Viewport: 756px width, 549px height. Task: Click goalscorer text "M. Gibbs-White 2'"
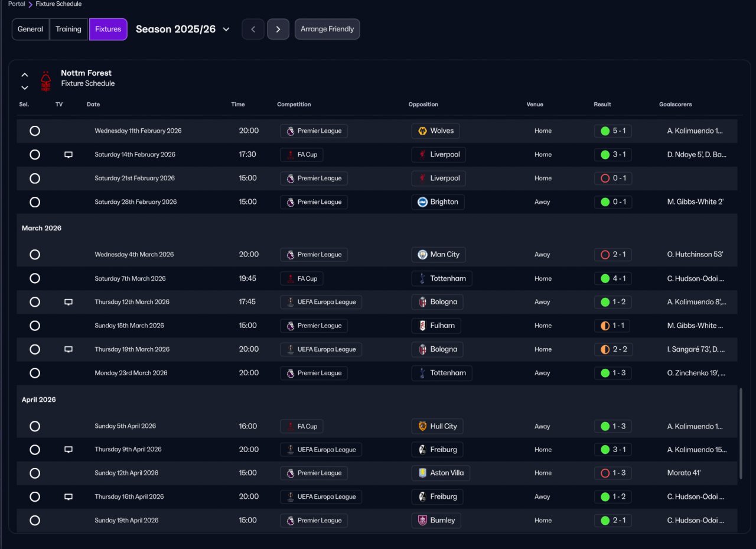pyautogui.click(x=695, y=202)
